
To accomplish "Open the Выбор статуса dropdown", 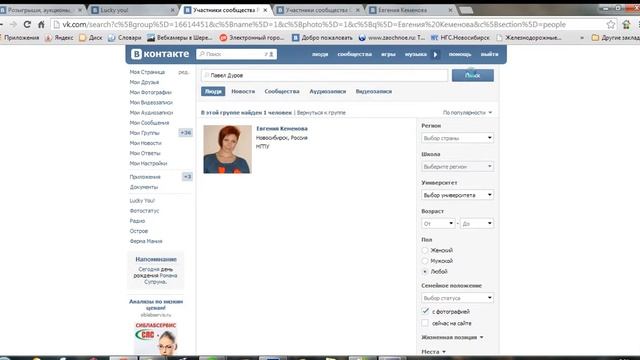I will click(457, 298).
